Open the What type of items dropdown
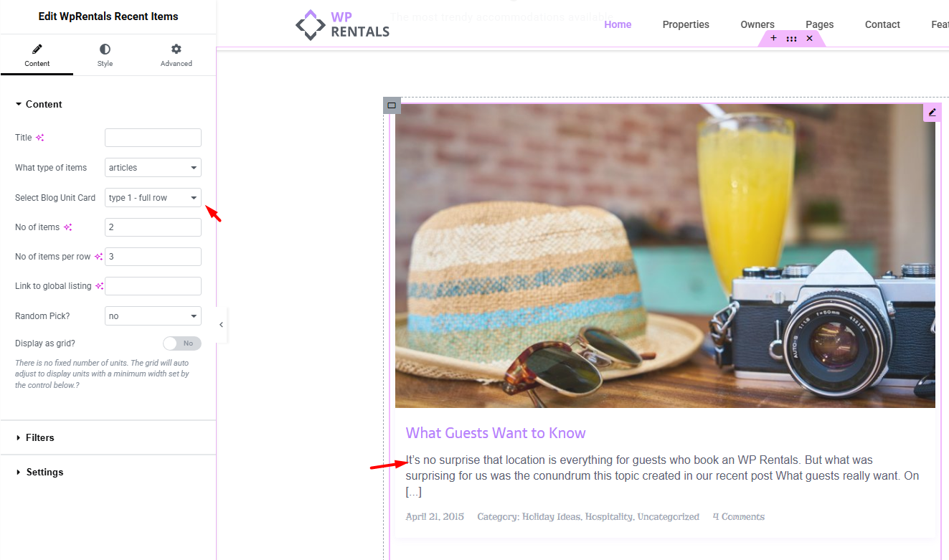This screenshot has height=560, width=949. (153, 168)
